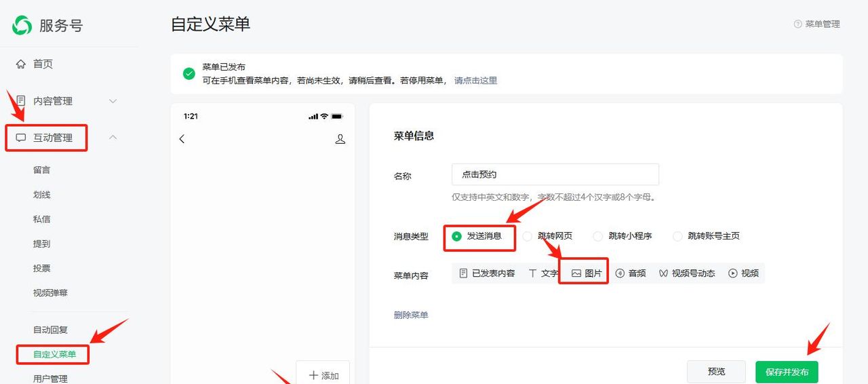The width and height of the screenshot is (868, 384).
Task: Choose 文字 as menu content
Action: point(542,273)
